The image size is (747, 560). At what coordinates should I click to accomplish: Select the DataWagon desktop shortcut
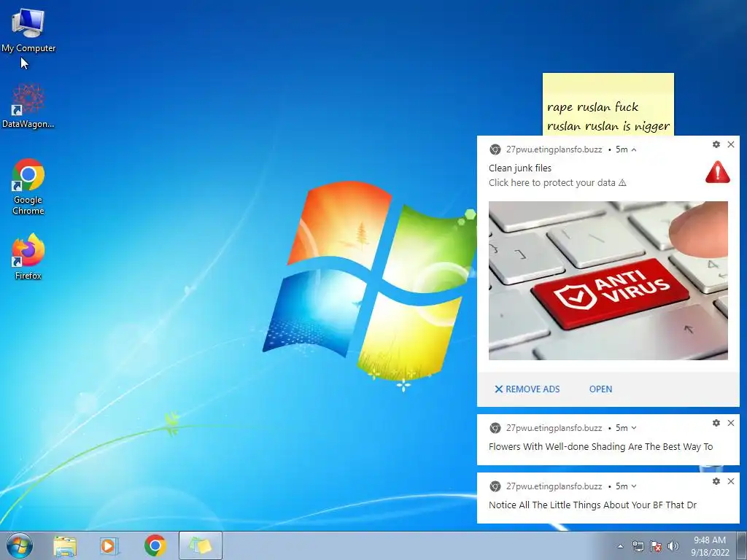(x=28, y=106)
